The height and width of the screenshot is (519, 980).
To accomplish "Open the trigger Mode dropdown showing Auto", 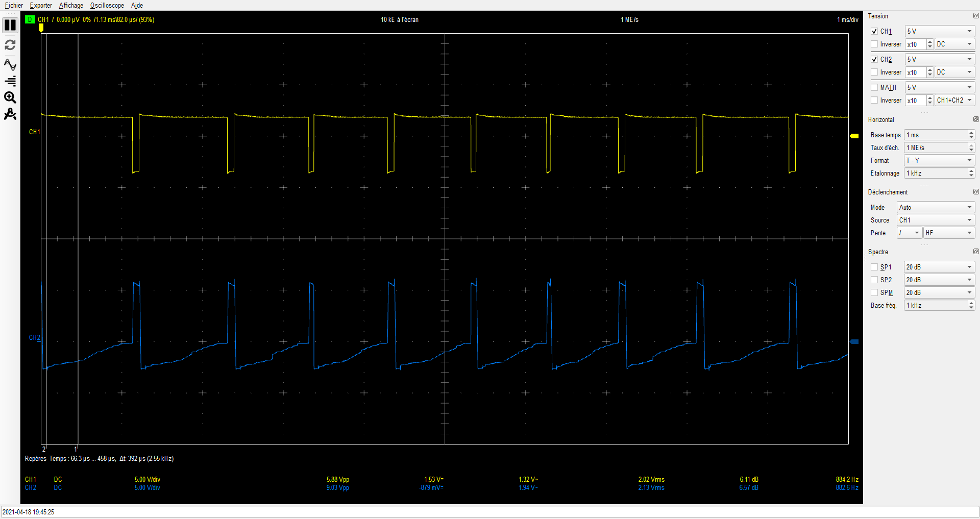I will click(x=936, y=208).
